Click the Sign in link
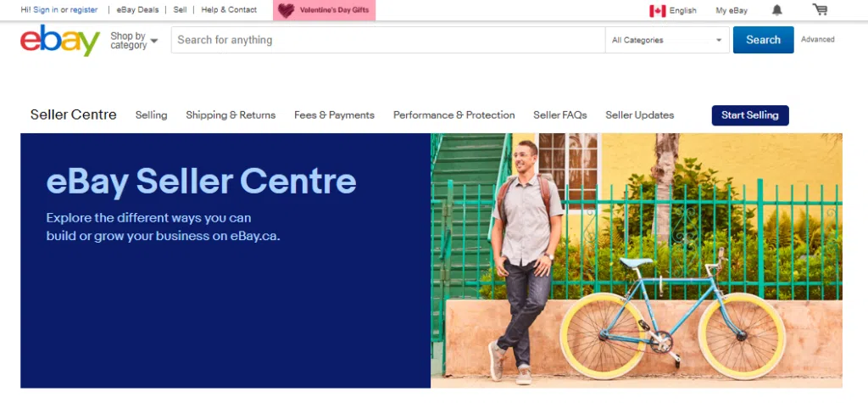 coord(46,10)
